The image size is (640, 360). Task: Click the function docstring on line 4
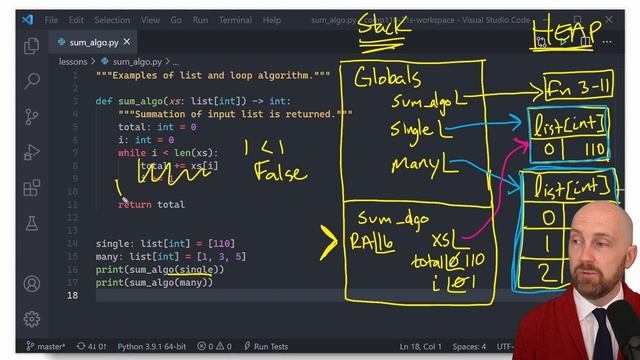click(x=236, y=114)
